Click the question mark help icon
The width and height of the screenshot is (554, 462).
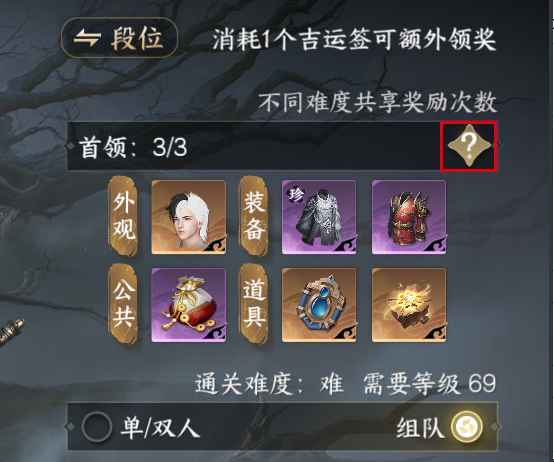click(469, 146)
